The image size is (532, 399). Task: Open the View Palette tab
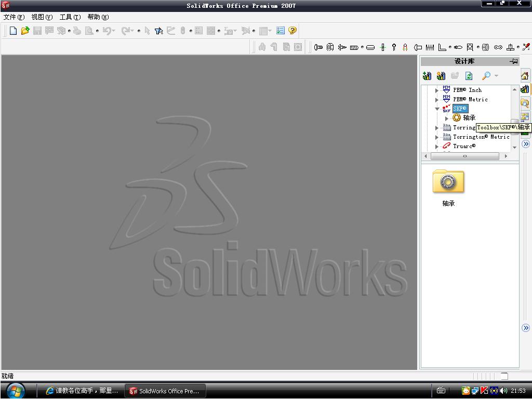[525, 116]
